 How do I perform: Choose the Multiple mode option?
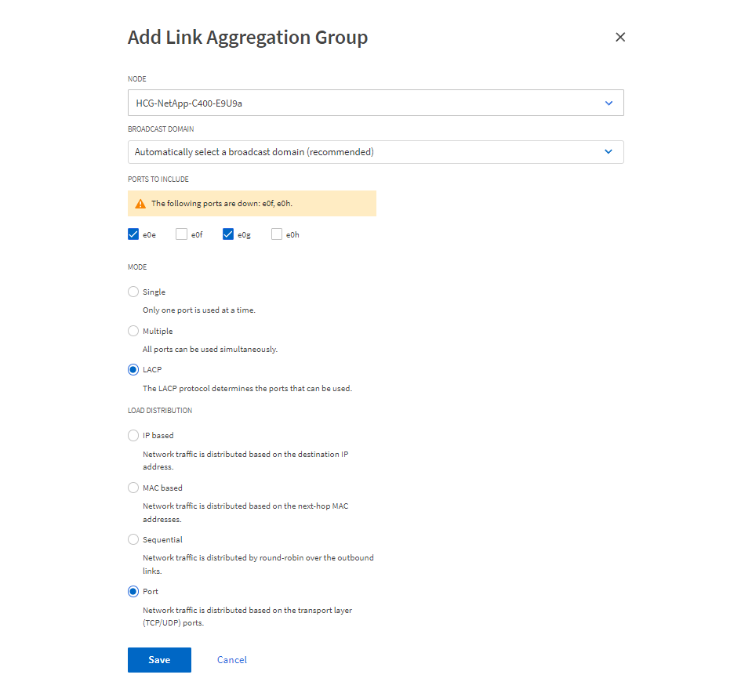tap(133, 331)
